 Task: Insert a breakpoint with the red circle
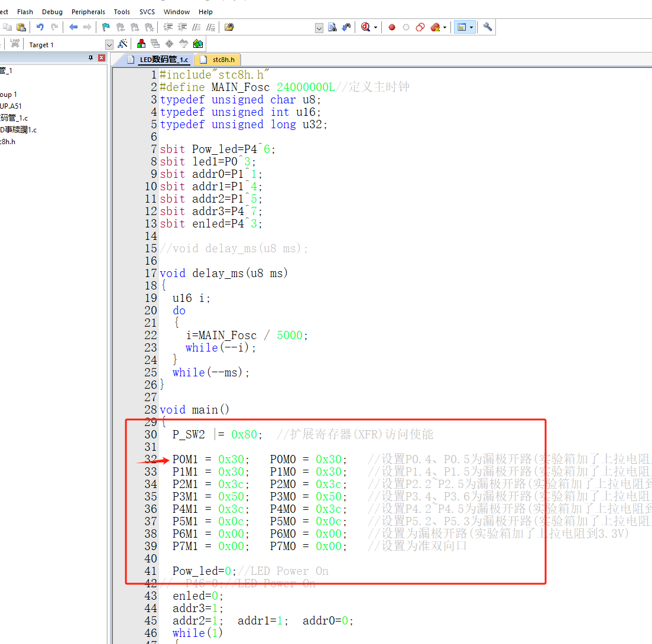click(x=392, y=27)
